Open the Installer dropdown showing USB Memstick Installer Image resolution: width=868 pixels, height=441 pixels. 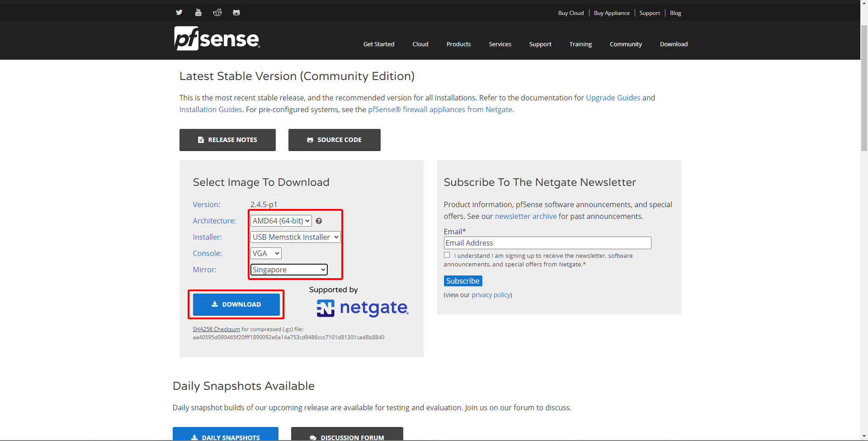(295, 237)
